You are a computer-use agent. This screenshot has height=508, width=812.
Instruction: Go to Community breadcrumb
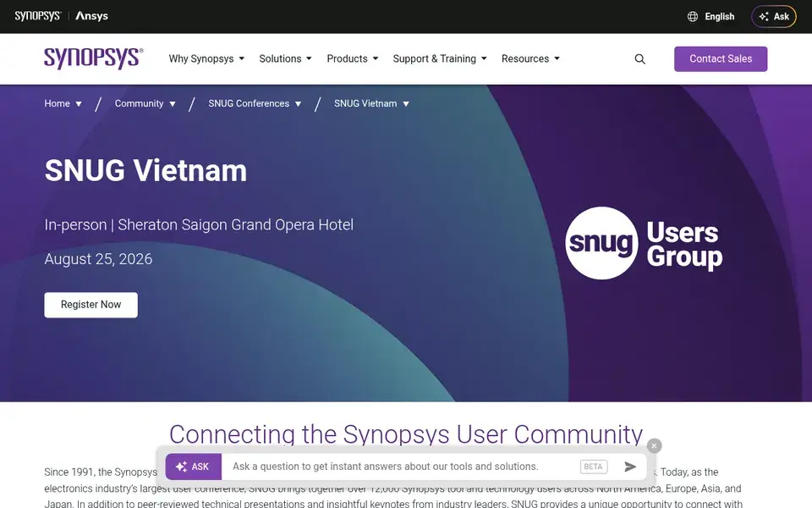[x=139, y=103]
